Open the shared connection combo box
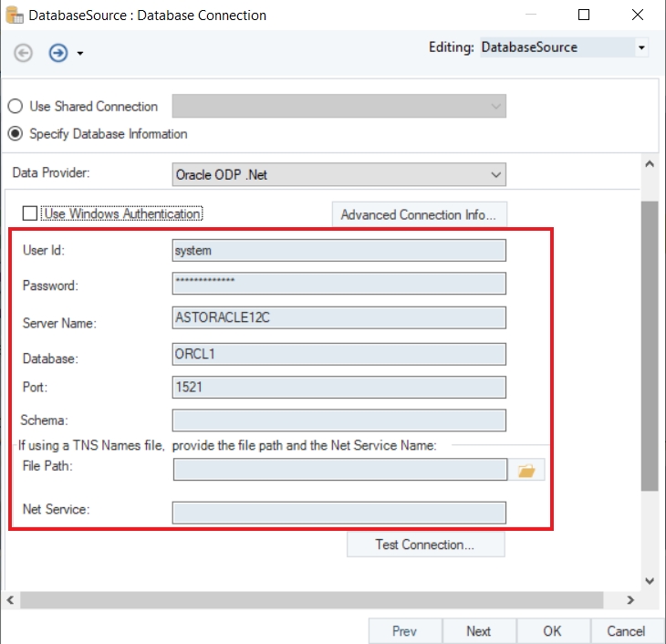The height and width of the screenshot is (644, 666). click(338, 107)
